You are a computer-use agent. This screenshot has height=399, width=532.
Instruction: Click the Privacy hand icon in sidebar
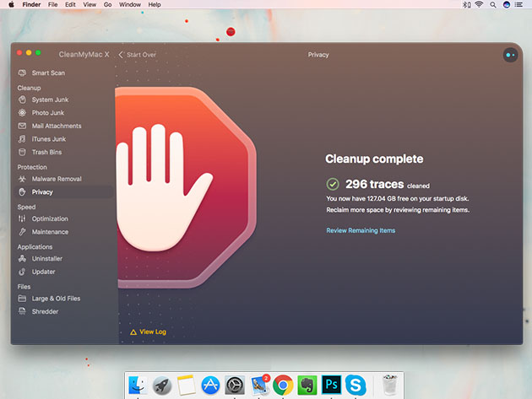22,191
